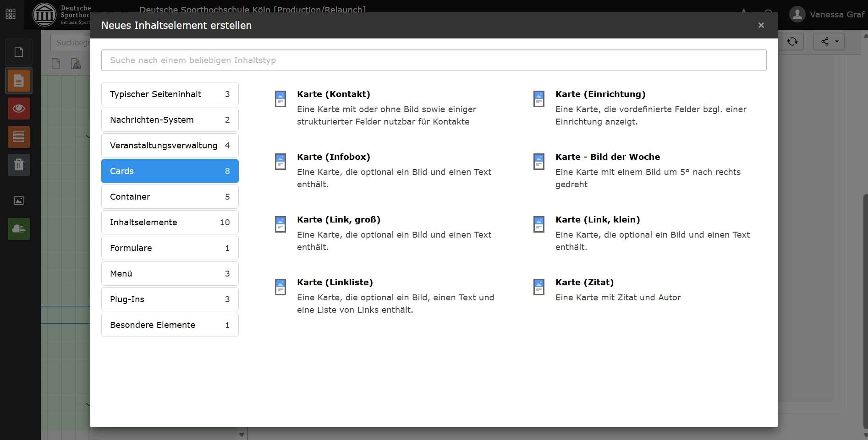Choose Karte (Linkliste) content element
Screen dimensions: 868x440
click(335, 282)
